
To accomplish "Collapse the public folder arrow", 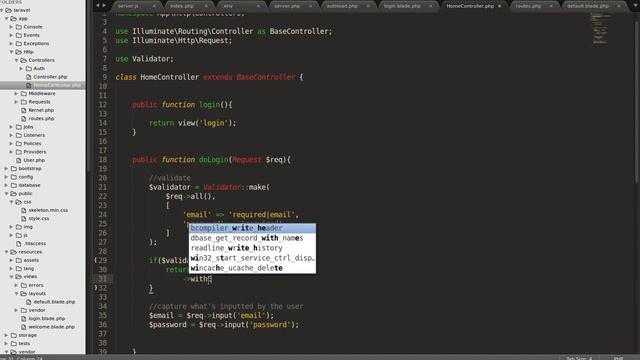I will click(x=7, y=193).
